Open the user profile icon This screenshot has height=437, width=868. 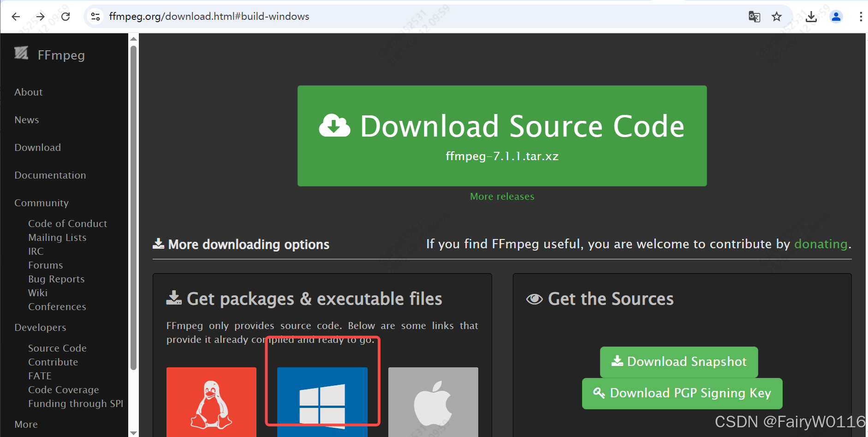point(836,17)
